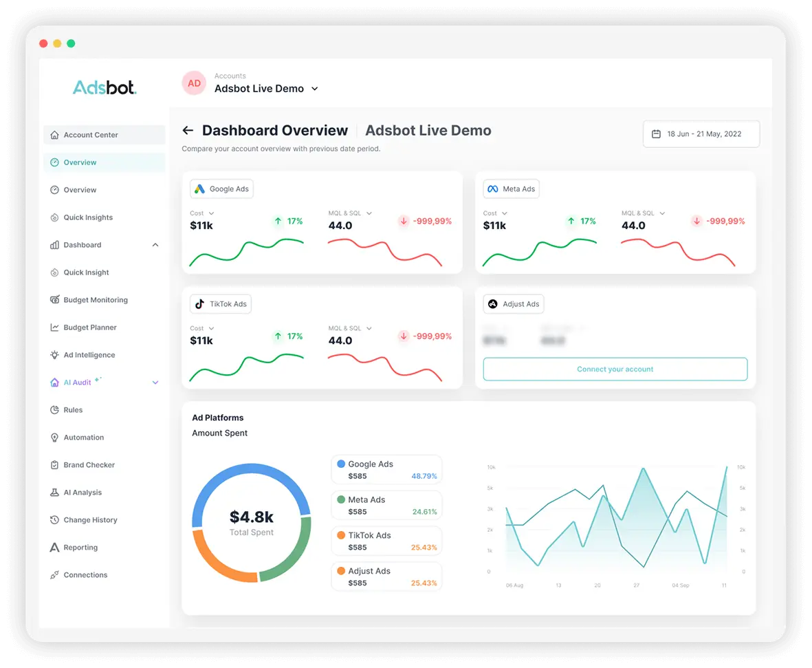Click the Budget Monitoring sidebar icon
This screenshot has height=668, width=812.
click(x=55, y=300)
